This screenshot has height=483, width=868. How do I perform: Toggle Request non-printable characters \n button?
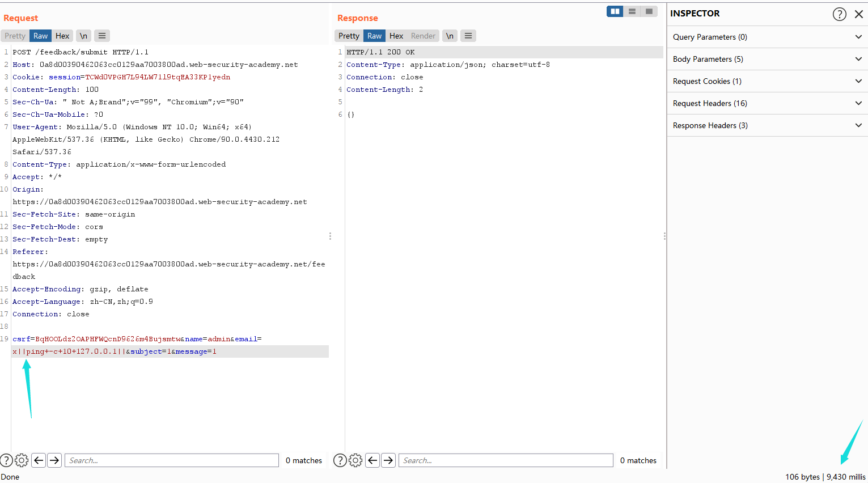(x=83, y=36)
